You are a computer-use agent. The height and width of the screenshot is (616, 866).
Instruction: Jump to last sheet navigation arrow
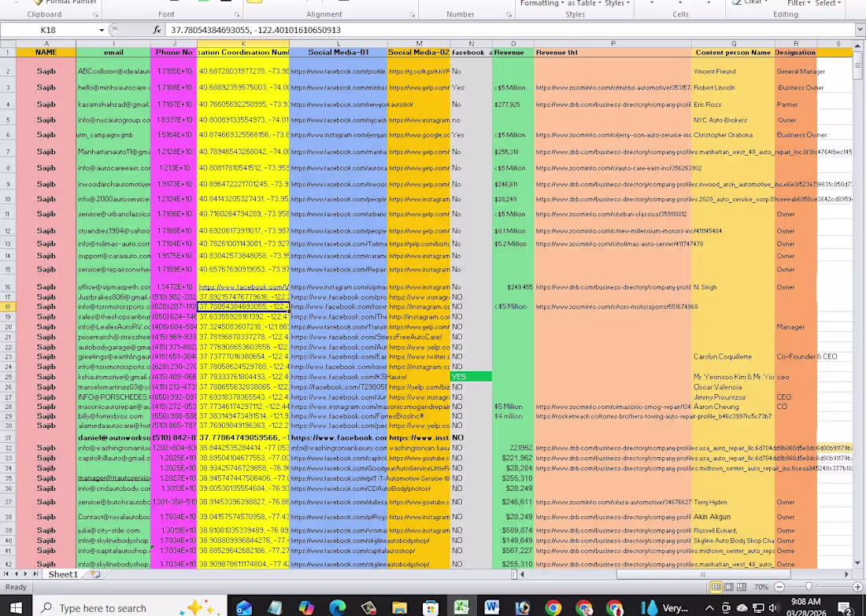click(35, 574)
